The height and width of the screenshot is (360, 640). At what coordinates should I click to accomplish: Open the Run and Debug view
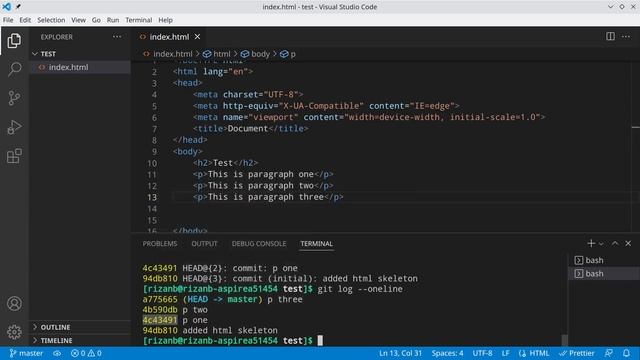14,127
